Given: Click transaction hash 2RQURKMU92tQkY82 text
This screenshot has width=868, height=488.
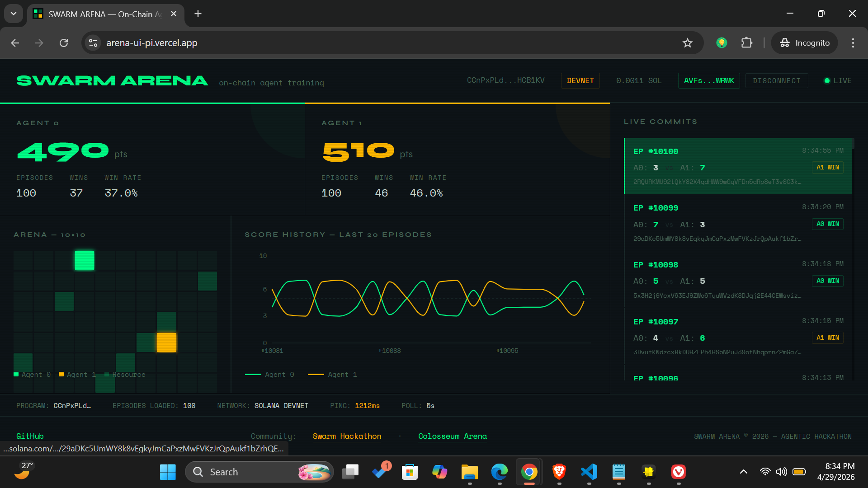Looking at the screenshot, I should click(717, 182).
